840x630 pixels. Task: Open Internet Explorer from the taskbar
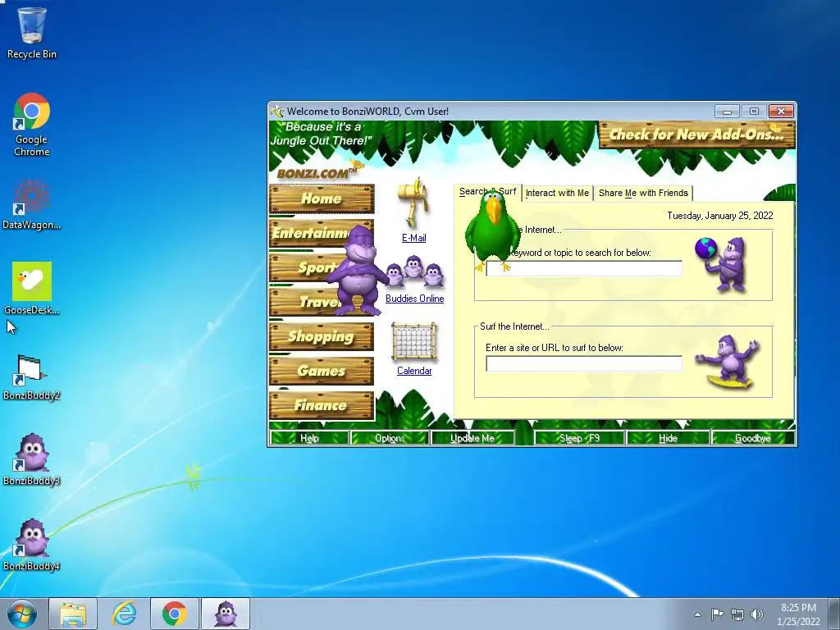tap(124, 614)
